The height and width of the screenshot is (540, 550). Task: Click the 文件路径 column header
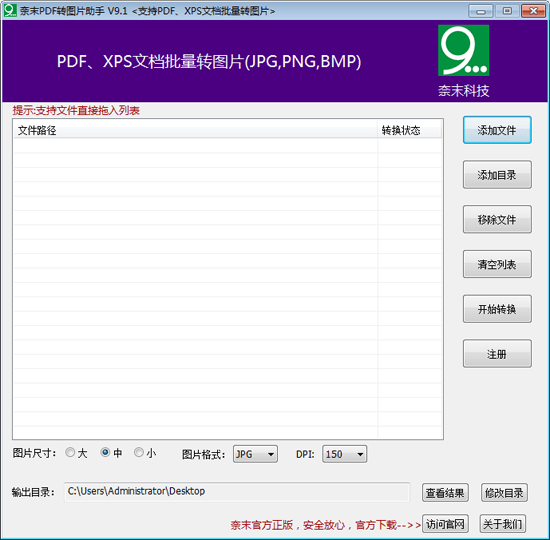click(x=196, y=130)
